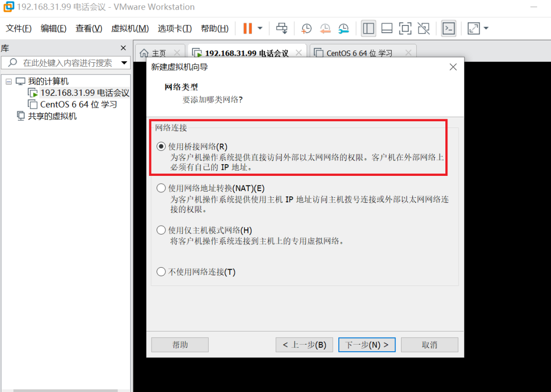This screenshot has width=551, height=392.
Task: Open the 编辑(E) menu
Action: 54,29
